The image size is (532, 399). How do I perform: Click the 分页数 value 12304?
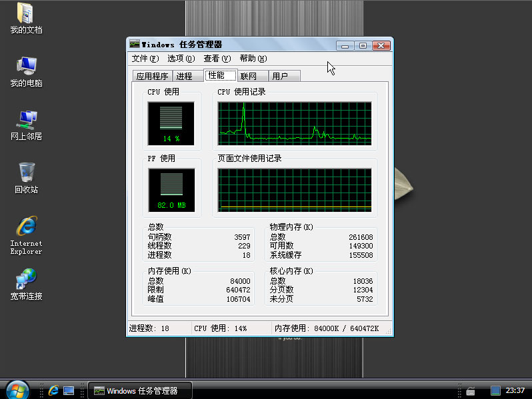pos(363,290)
